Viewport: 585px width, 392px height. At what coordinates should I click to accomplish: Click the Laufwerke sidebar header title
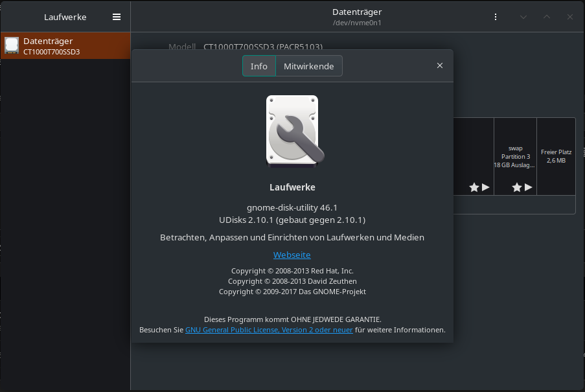tap(65, 17)
